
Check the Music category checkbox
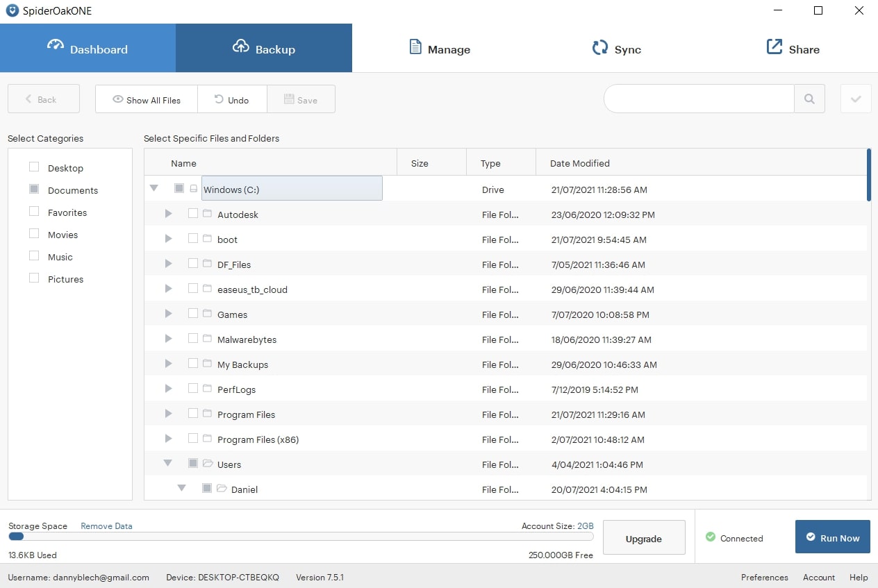tap(34, 255)
